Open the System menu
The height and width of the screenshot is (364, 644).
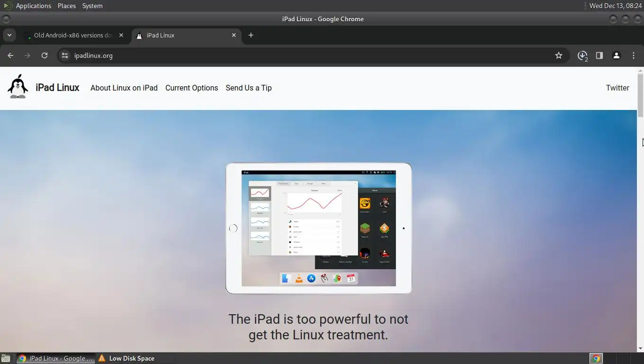click(x=92, y=6)
